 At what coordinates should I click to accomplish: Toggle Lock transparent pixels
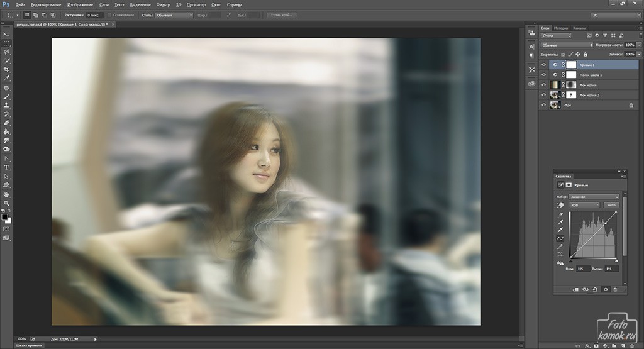(563, 55)
